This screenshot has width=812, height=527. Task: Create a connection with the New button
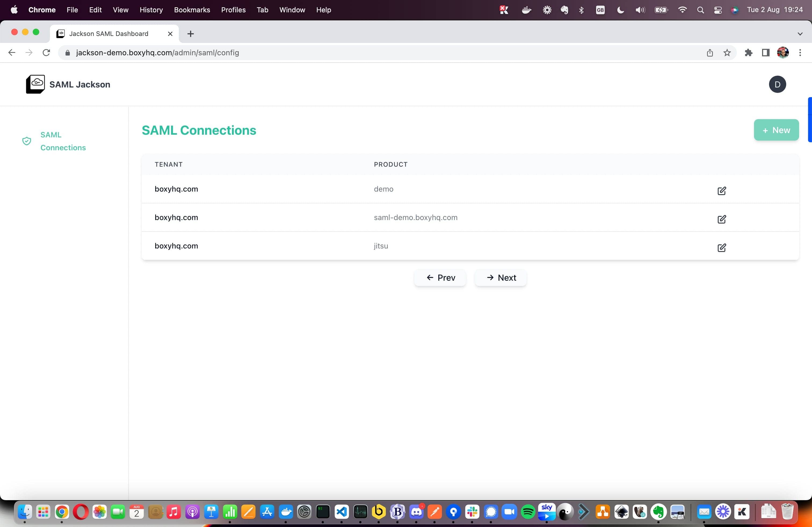(776, 130)
